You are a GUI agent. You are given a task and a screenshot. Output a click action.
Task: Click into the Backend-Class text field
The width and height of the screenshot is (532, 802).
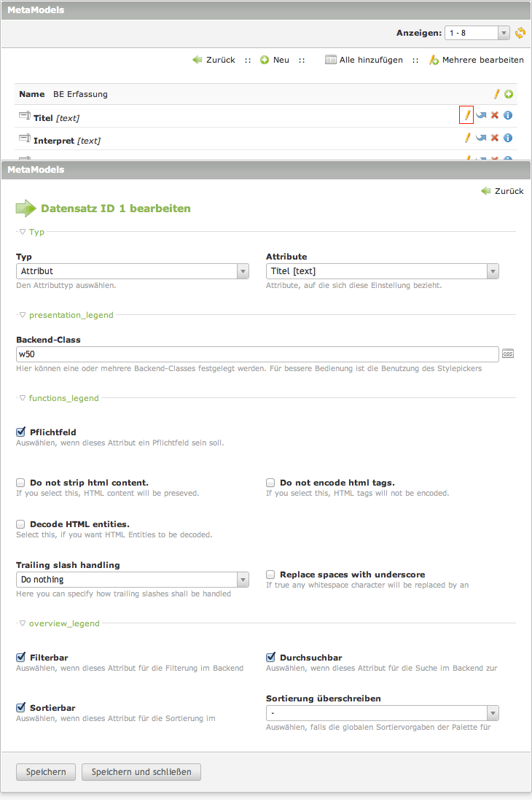[257, 354]
